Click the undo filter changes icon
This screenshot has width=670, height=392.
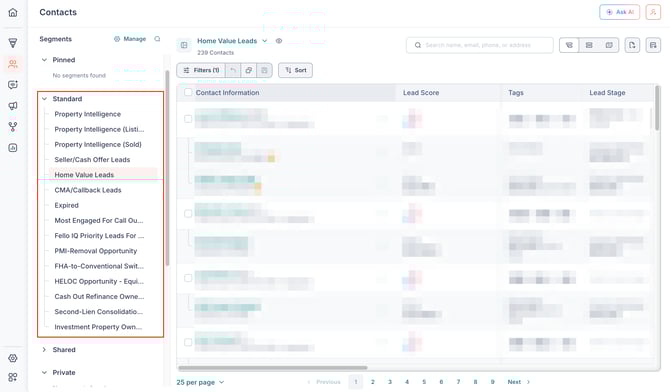pos(233,70)
